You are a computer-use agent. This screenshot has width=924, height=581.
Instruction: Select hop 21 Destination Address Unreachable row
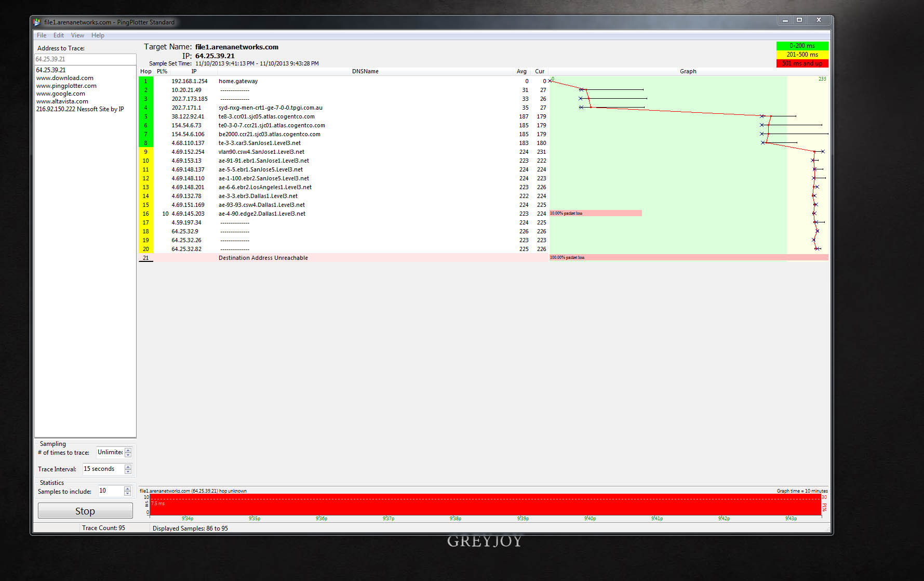(343, 258)
